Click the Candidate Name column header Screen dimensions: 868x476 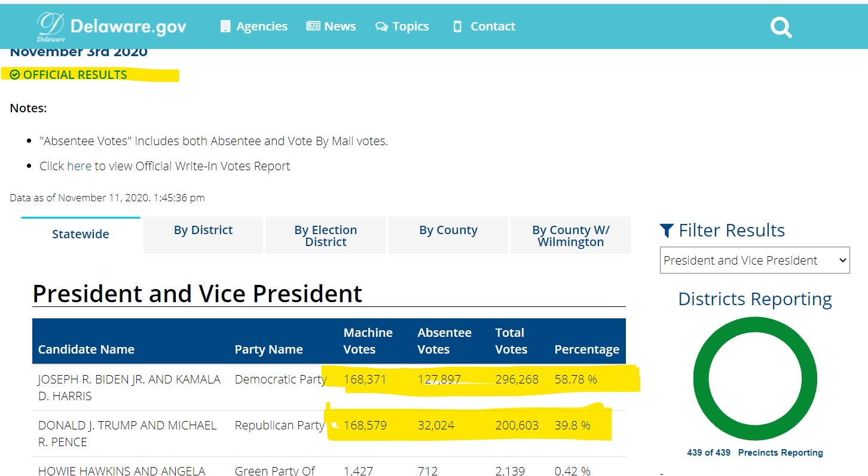click(86, 349)
